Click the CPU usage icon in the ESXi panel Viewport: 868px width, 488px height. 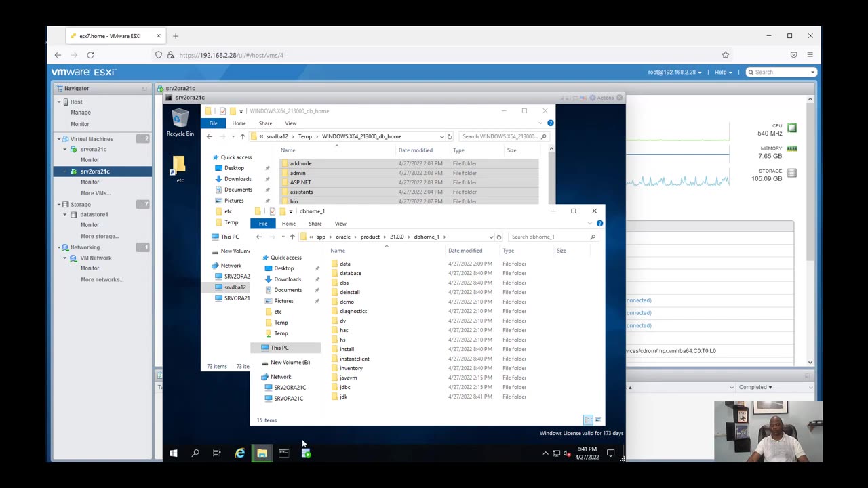pyautogui.click(x=792, y=128)
